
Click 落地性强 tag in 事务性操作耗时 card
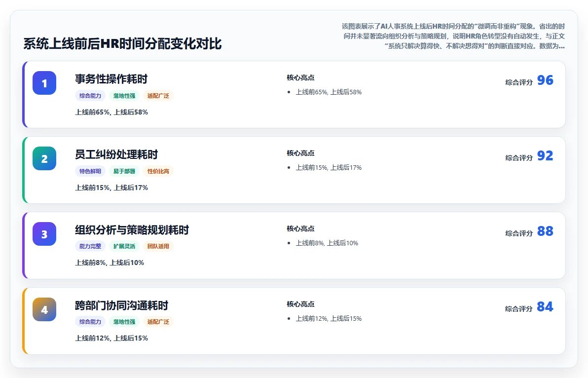tap(124, 96)
